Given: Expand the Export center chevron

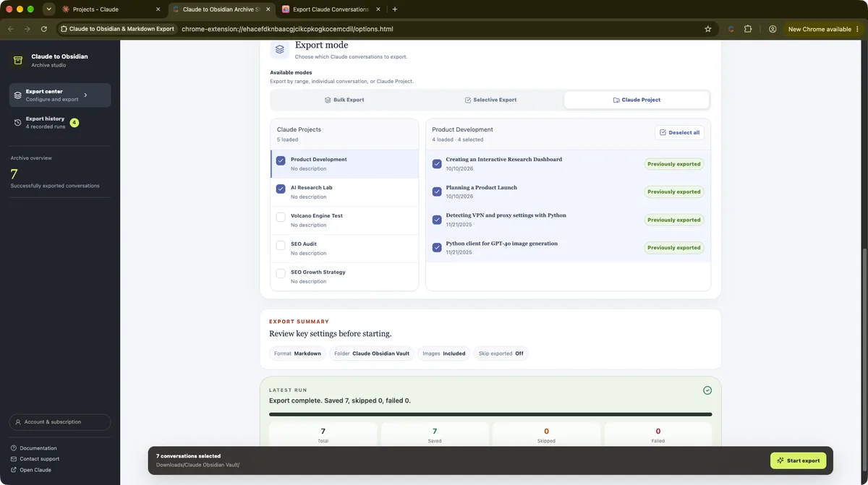Looking at the screenshot, I should pyautogui.click(x=85, y=95).
